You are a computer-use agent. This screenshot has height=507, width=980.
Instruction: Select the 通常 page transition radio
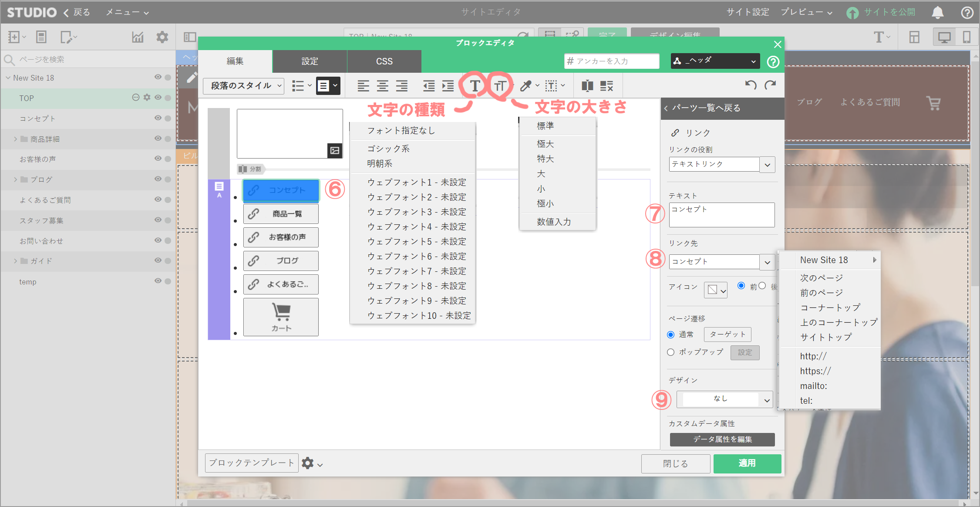click(x=671, y=335)
